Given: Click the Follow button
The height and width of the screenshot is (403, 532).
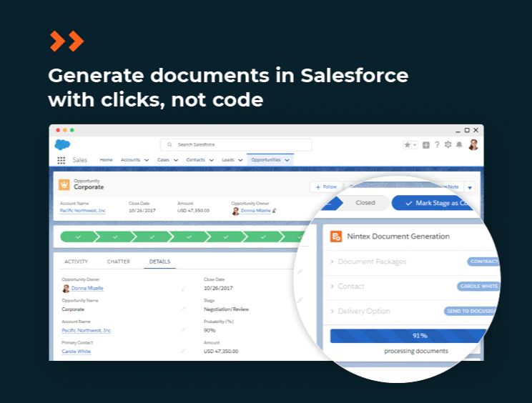Looking at the screenshot, I should [x=326, y=186].
